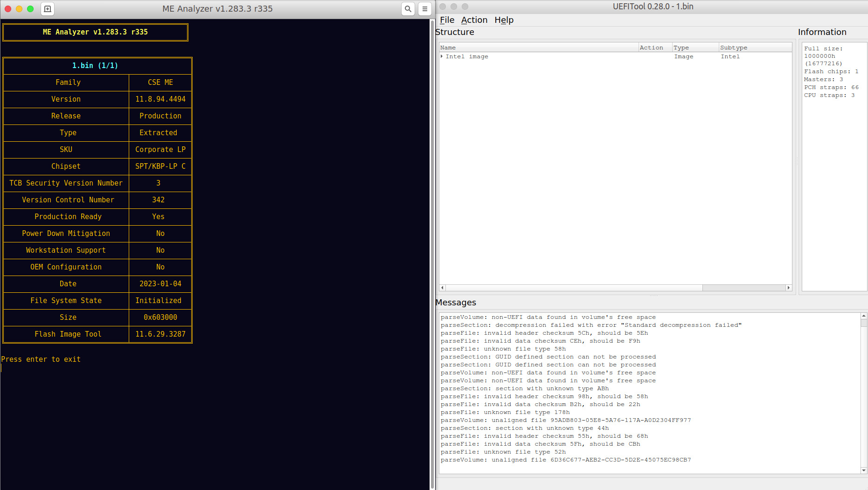Click the TCB Security Version Number label
Viewport: 868px width, 490px height.
pyautogui.click(x=66, y=183)
